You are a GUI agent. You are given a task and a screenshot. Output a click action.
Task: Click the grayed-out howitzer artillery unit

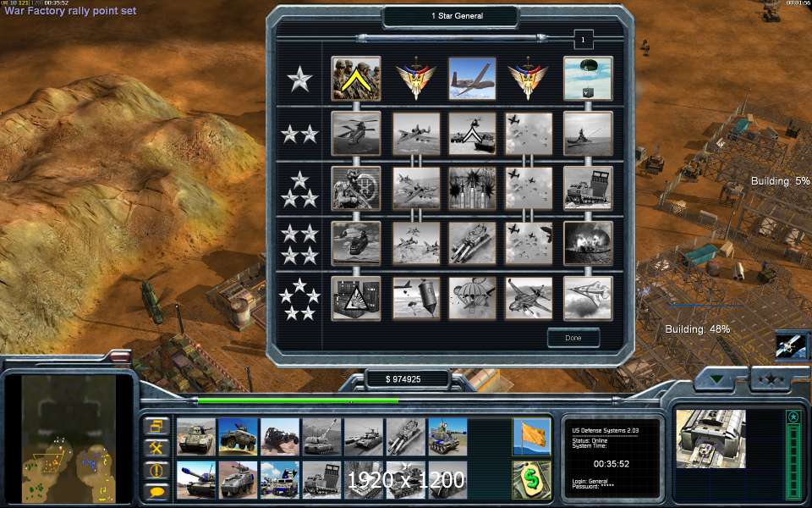tap(321, 437)
